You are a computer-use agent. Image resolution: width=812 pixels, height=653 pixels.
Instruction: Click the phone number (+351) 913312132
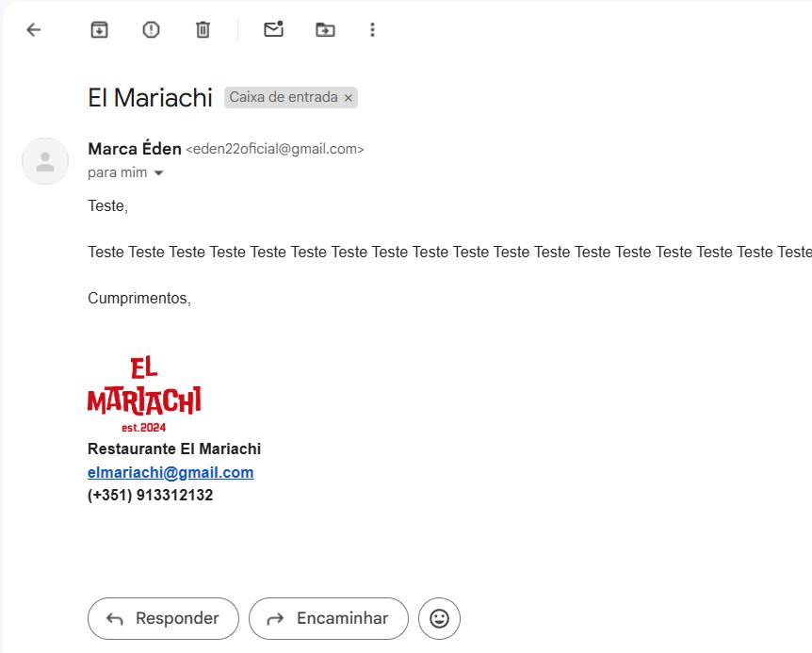(x=150, y=495)
